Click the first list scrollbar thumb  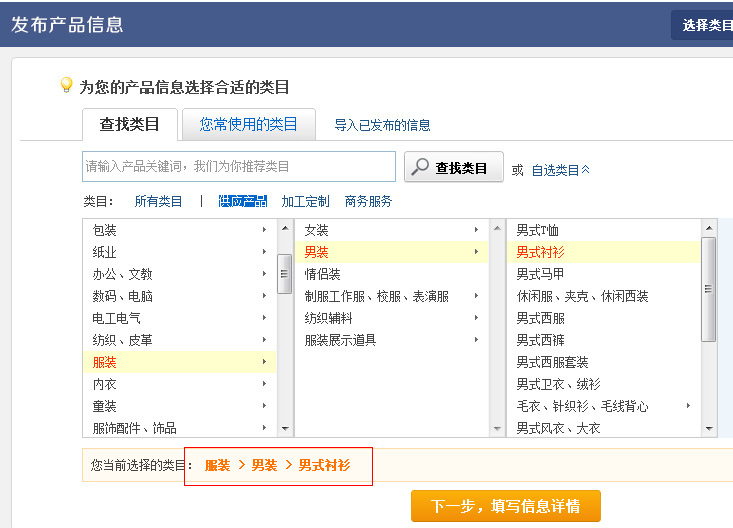[284, 274]
